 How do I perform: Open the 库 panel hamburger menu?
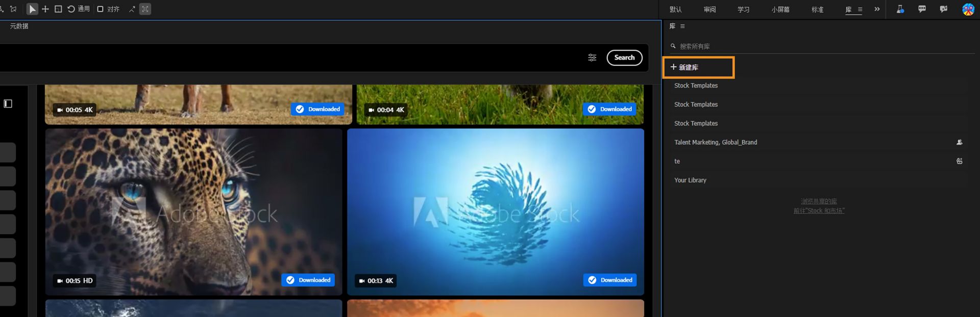682,26
